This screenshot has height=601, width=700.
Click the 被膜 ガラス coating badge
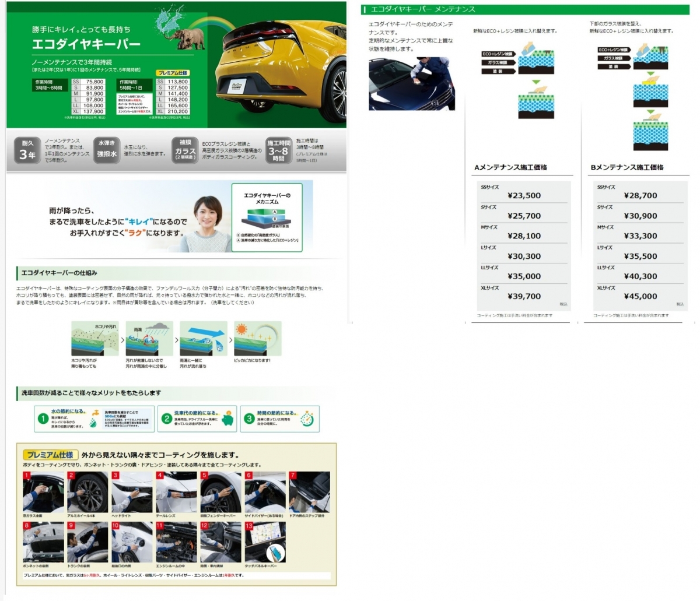185,150
